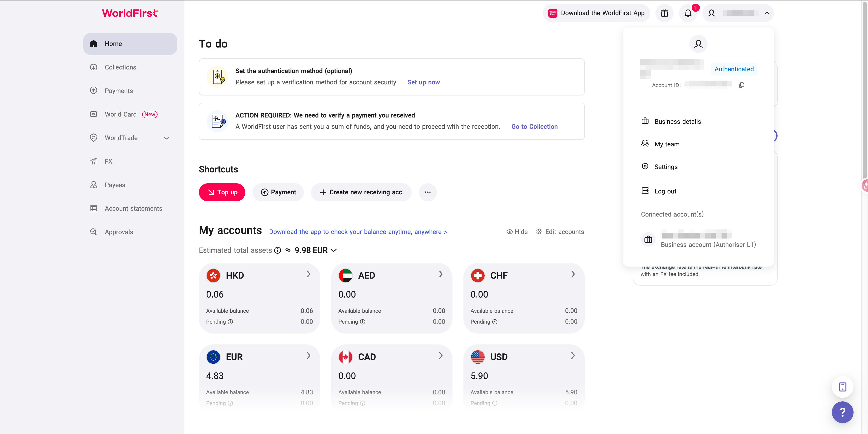Click the Top up button
The image size is (868, 434).
(x=222, y=192)
